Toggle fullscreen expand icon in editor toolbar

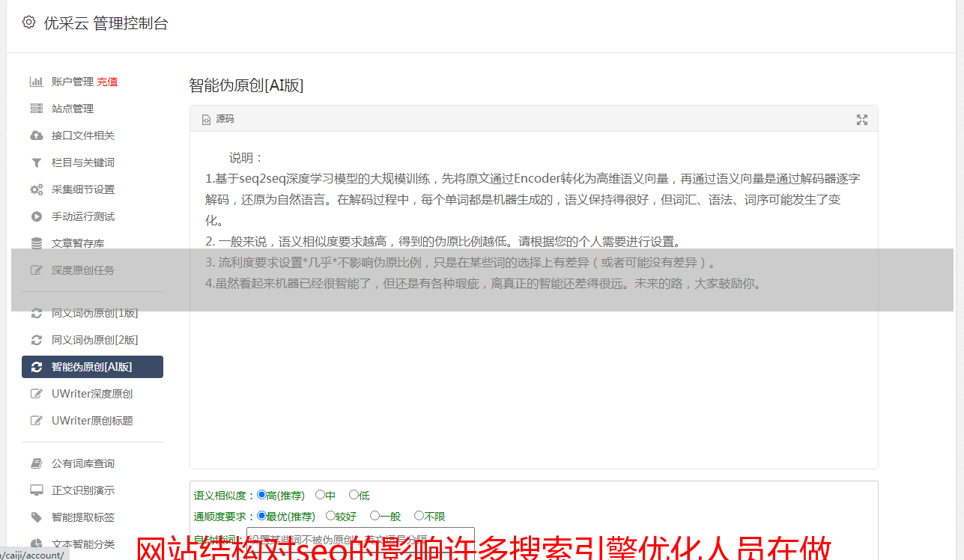tap(862, 120)
